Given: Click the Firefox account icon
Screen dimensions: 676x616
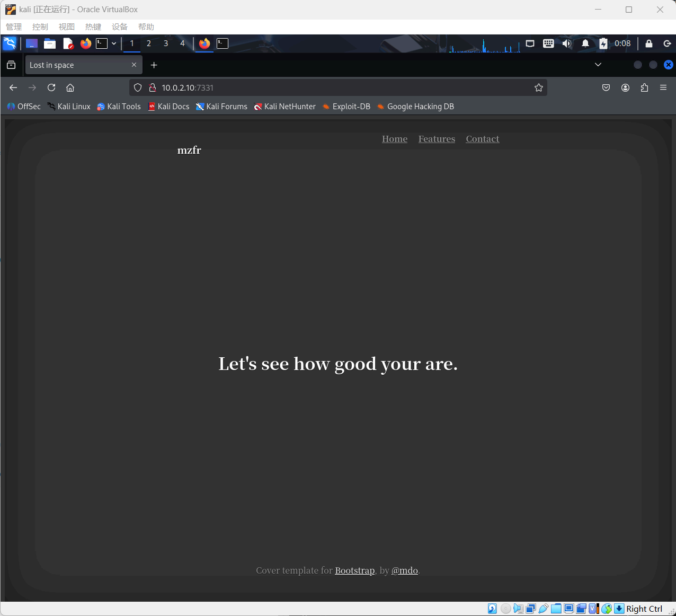Looking at the screenshot, I should pyautogui.click(x=625, y=87).
